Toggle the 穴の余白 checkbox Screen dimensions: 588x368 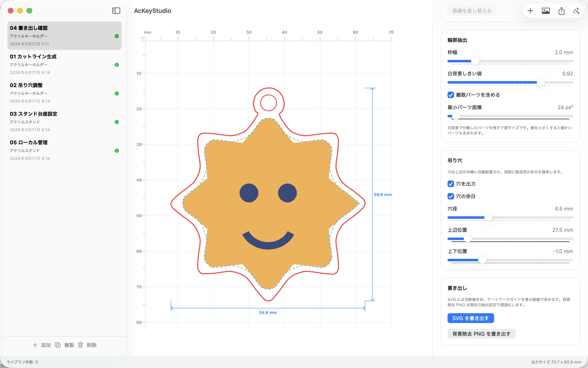click(451, 196)
